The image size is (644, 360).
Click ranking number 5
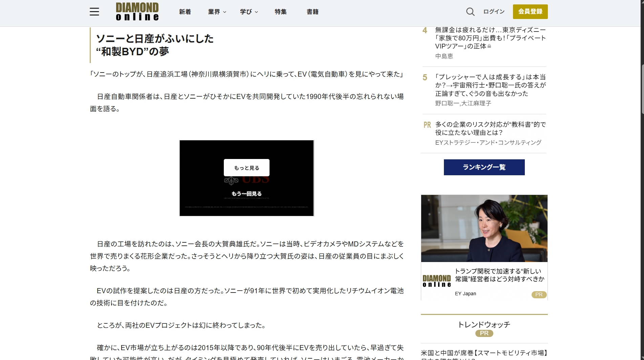tap(425, 78)
